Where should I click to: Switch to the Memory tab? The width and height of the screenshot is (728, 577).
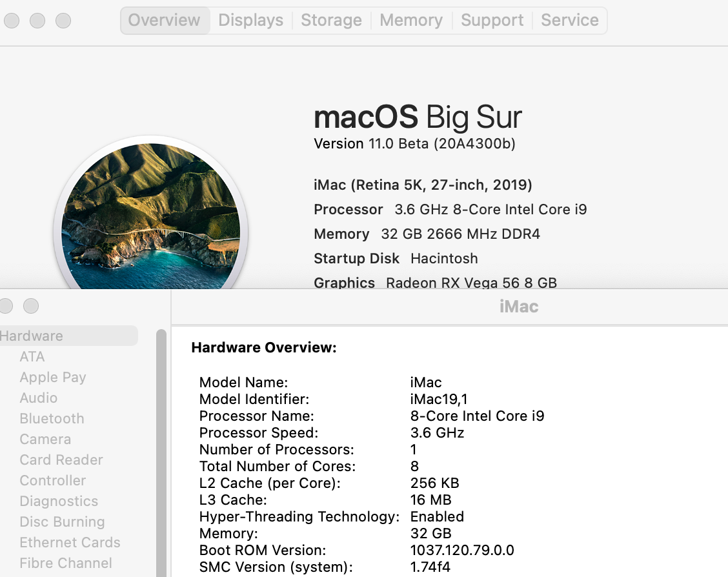[411, 21]
